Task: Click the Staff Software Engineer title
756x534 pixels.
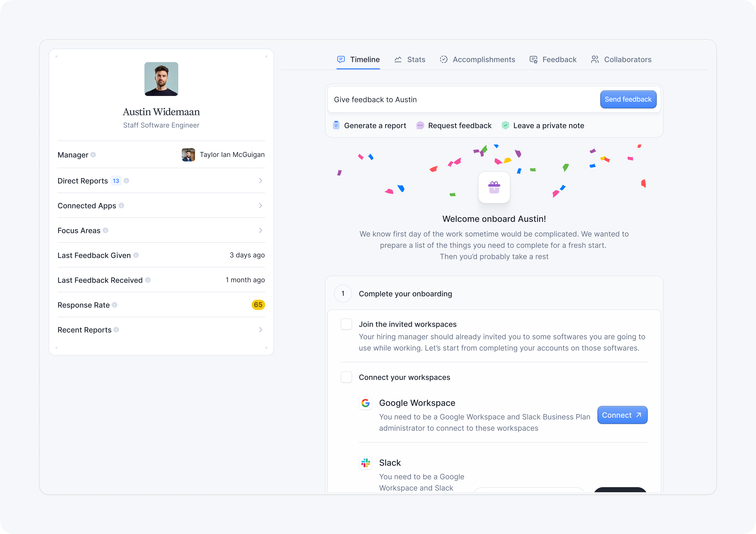Action: 161,125
